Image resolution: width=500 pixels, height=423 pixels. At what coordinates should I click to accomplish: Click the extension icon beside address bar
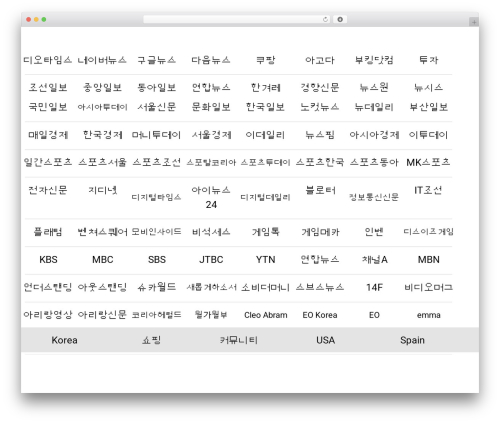click(x=340, y=20)
